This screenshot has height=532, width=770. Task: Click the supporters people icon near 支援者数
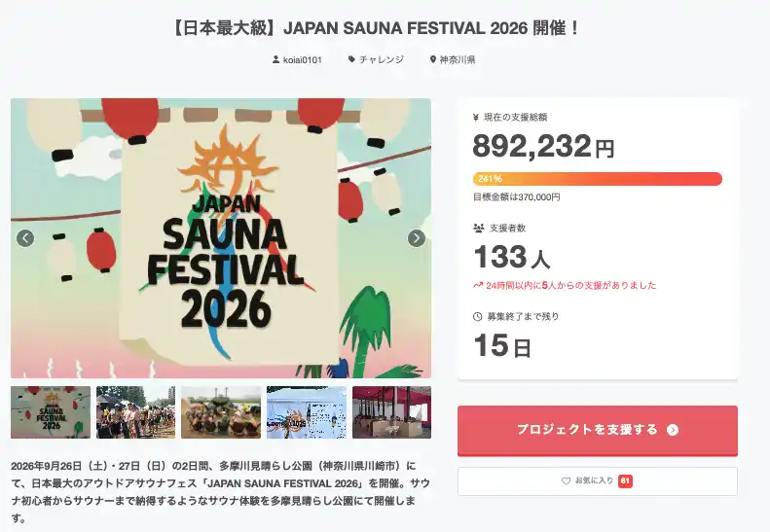(x=478, y=228)
